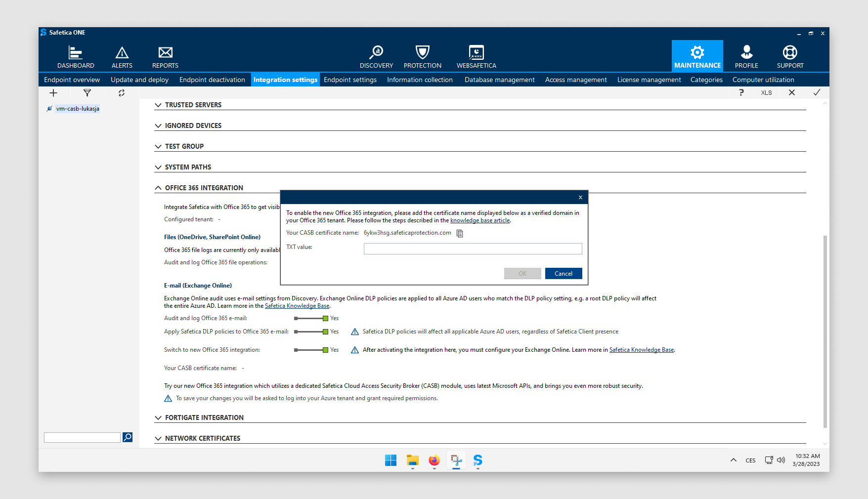868x499 pixels.
Task: Go to the Protection module
Action: click(x=423, y=56)
